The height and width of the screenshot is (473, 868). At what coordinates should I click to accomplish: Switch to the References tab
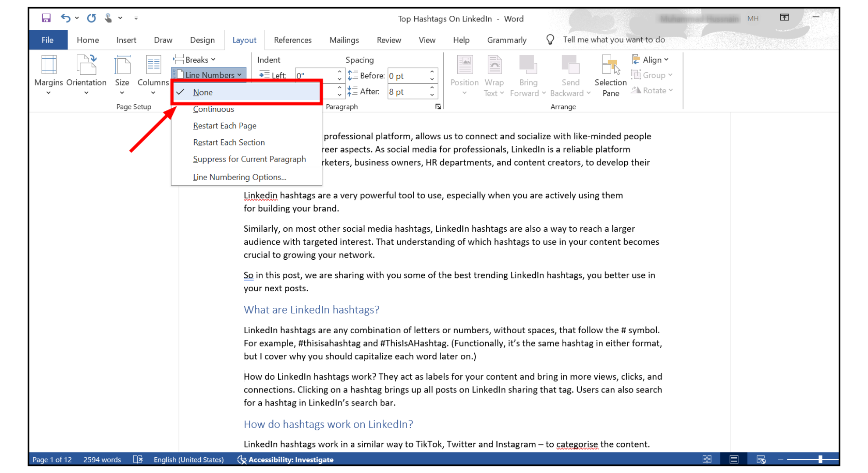292,40
